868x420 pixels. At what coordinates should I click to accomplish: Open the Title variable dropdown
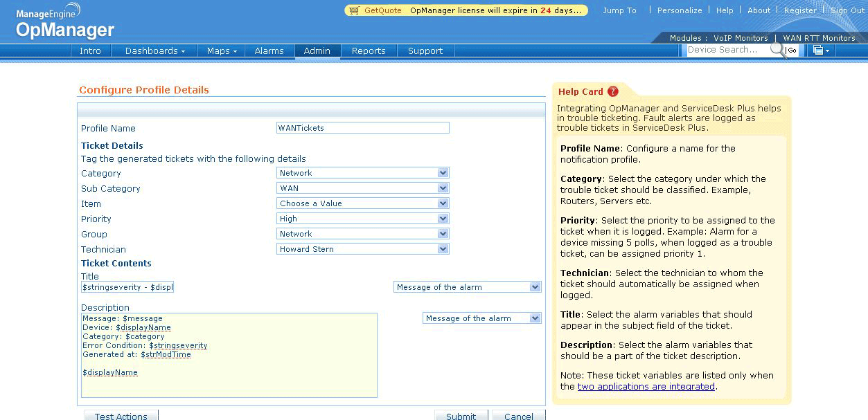468,287
